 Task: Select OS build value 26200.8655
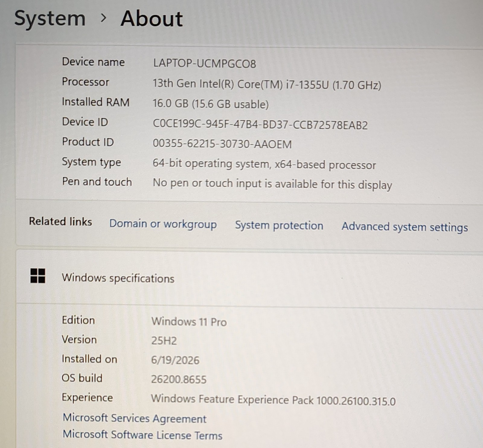pyautogui.click(x=179, y=379)
